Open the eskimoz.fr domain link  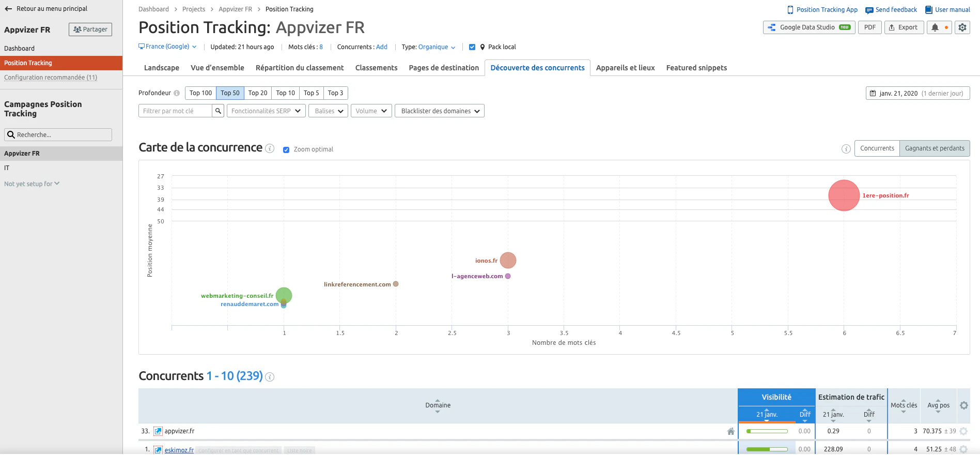click(179, 450)
